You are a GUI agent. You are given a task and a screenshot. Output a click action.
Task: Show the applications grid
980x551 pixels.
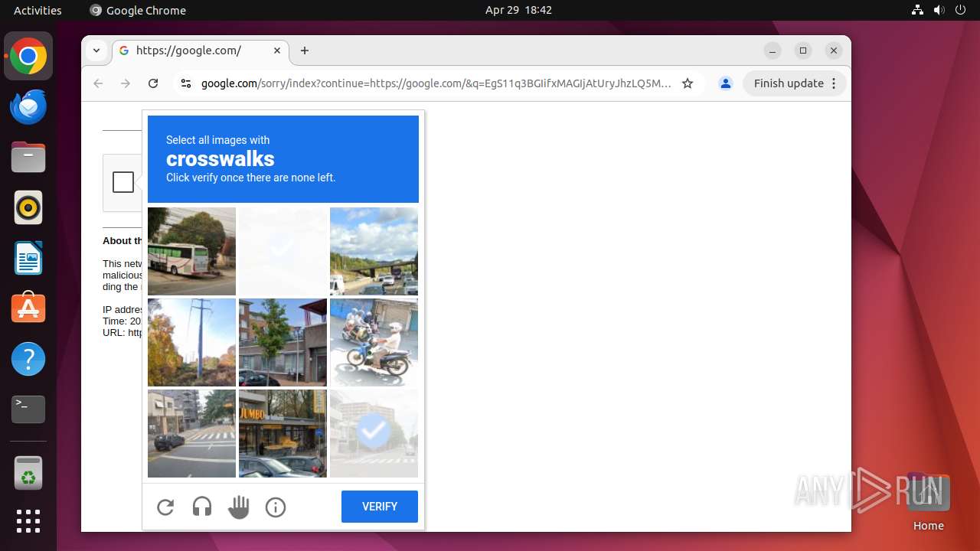28,521
